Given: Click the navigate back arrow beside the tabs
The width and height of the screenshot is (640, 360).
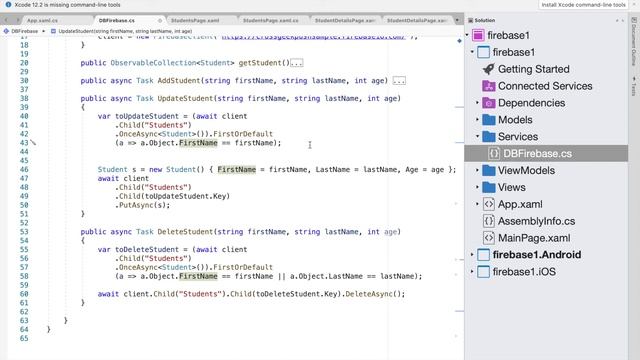Looking at the screenshot, I should pos(6,20).
